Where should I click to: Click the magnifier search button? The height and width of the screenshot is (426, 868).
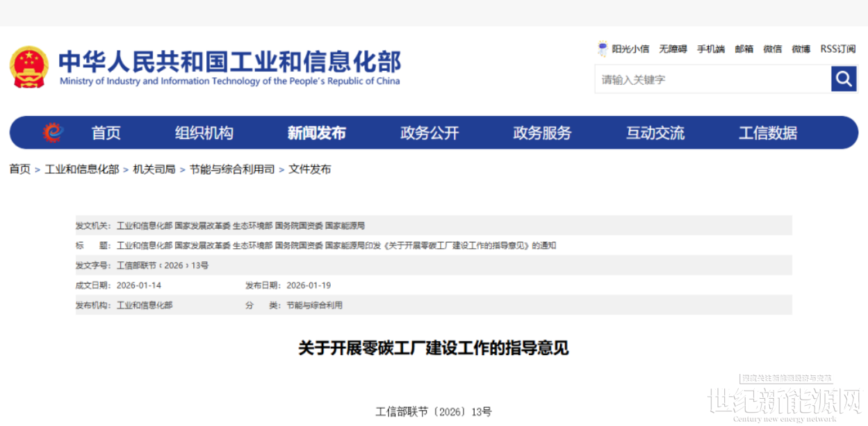(x=844, y=79)
